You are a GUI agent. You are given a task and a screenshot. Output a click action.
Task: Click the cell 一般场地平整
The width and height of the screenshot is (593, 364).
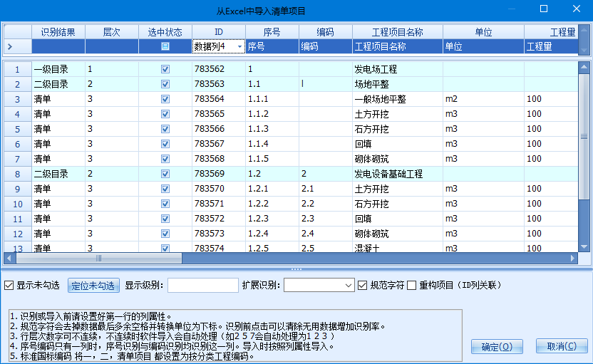398,99
